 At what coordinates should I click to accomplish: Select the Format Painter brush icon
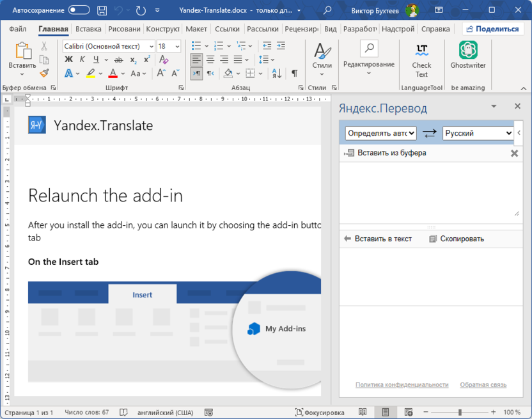click(44, 74)
